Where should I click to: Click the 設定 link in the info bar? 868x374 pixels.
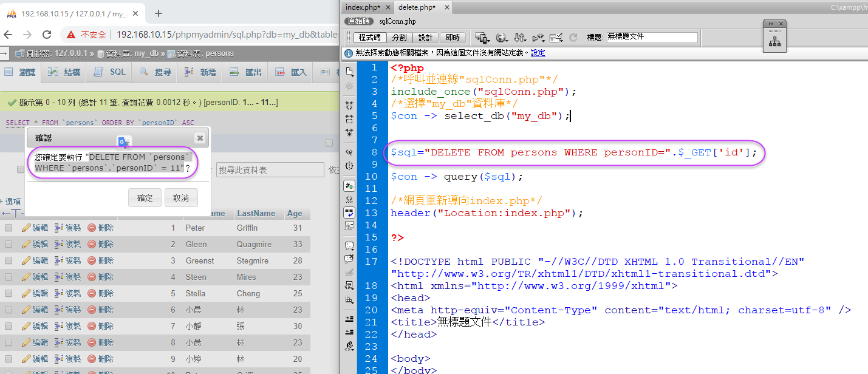click(538, 53)
